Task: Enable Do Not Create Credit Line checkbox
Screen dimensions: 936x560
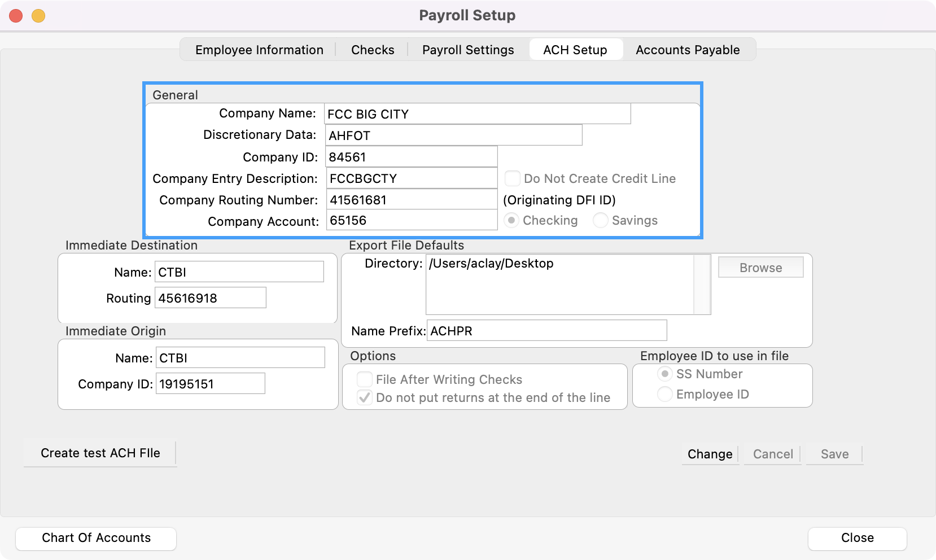Action: 513,178
